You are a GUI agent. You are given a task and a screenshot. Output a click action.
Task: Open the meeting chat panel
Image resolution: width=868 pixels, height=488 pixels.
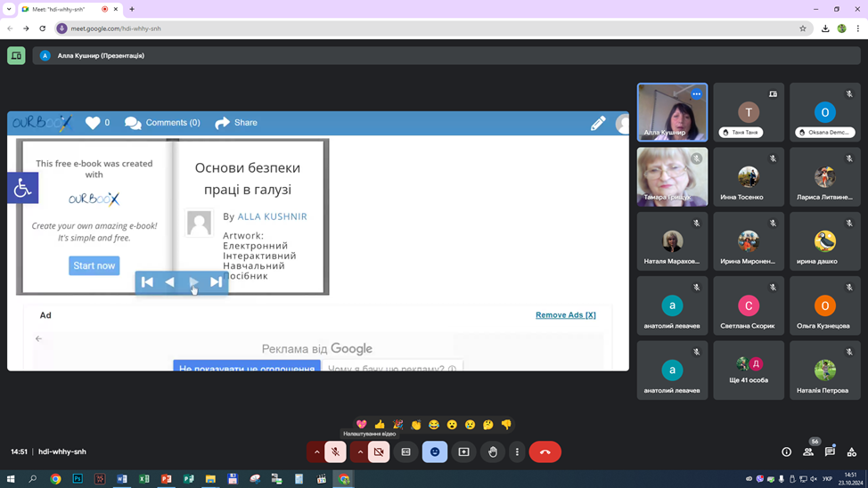[x=830, y=452]
